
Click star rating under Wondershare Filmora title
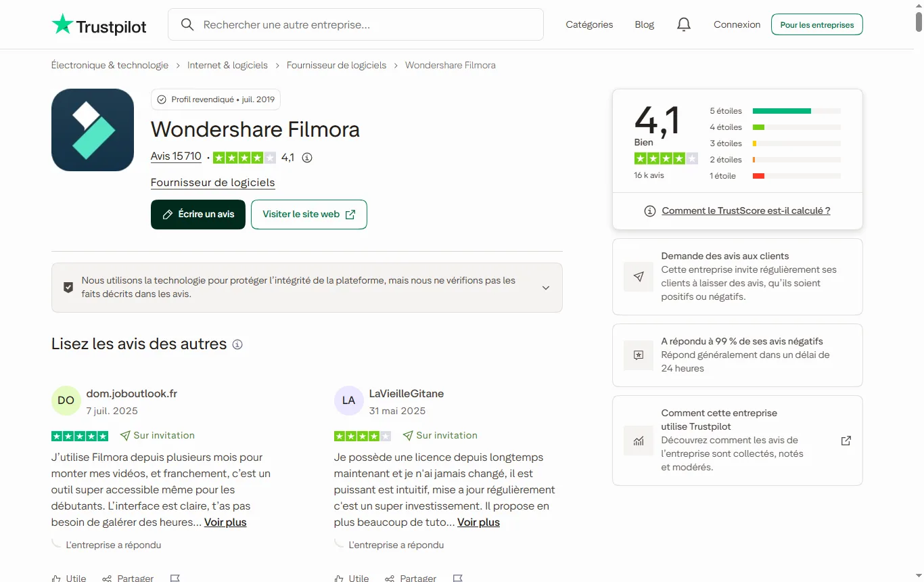point(244,158)
